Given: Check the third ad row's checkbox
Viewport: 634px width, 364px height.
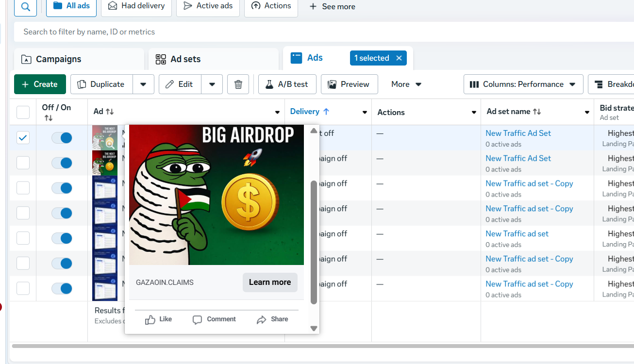Looking at the screenshot, I should point(23,188).
